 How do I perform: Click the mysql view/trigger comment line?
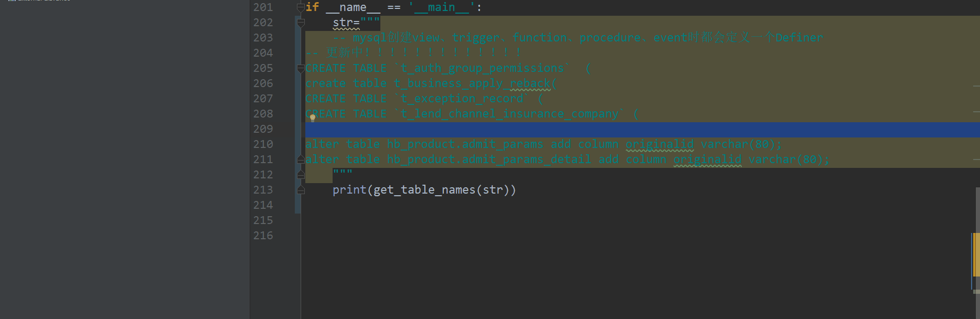(578, 38)
